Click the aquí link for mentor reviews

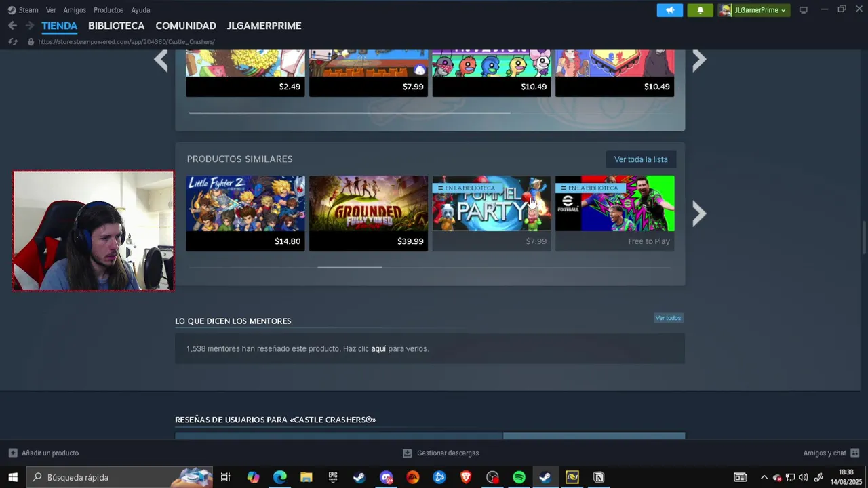pyautogui.click(x=378, y=348)
